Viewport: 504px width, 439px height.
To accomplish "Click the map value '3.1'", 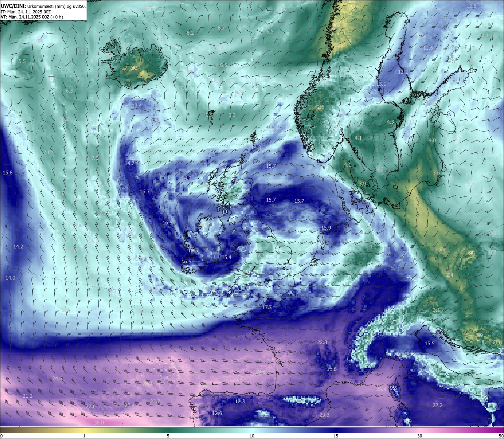I will 436,311.
